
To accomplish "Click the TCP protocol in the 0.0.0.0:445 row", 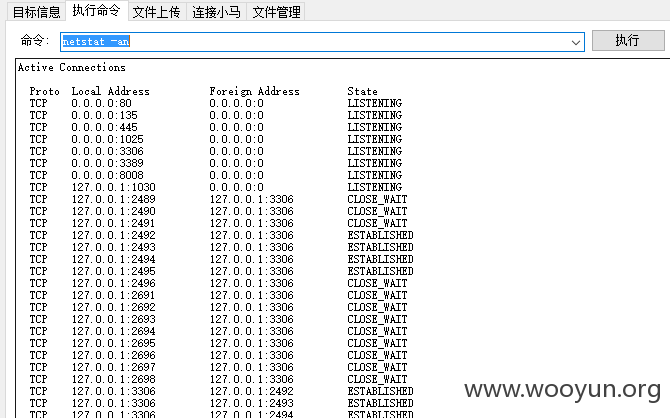I will tap(38, 127).
